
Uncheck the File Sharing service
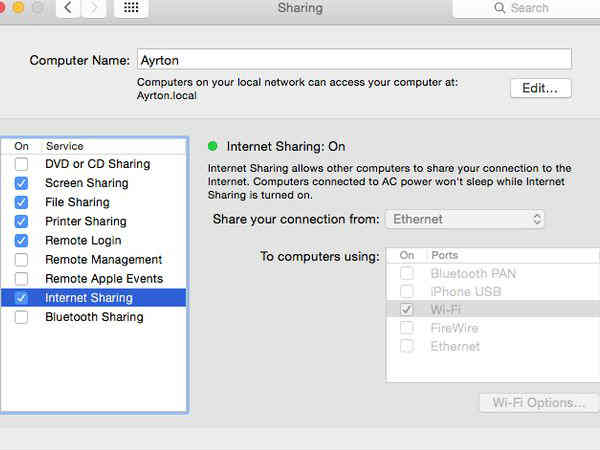[x=22, y=202]
